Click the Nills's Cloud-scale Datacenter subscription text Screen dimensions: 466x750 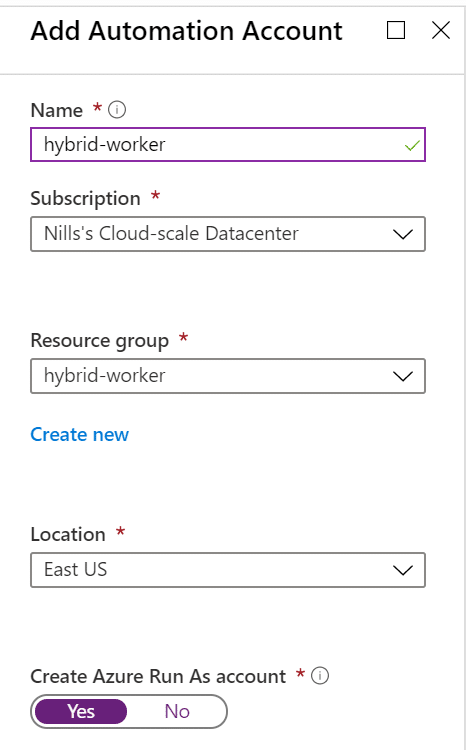pyautogui.click(x=171, y=233)
